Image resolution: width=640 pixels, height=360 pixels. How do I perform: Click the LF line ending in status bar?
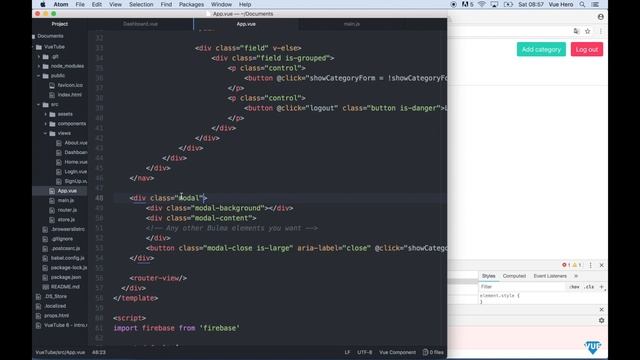click(x=347, y=352)
